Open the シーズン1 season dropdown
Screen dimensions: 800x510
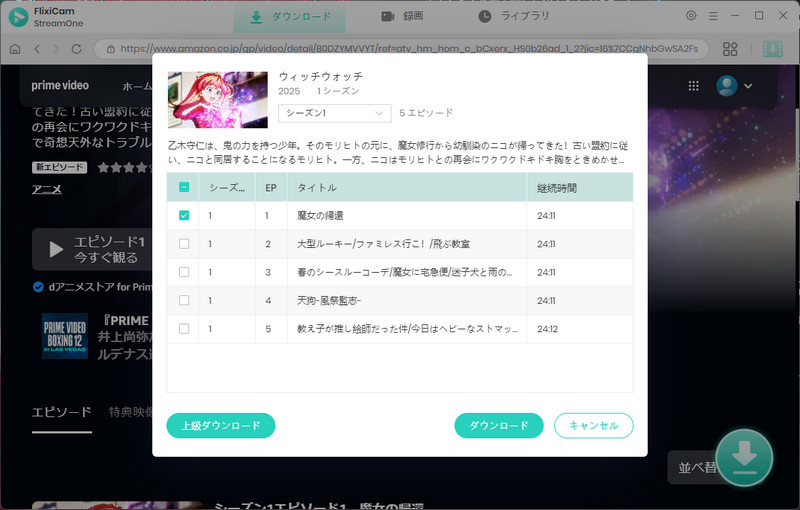[x=335, y=113]
